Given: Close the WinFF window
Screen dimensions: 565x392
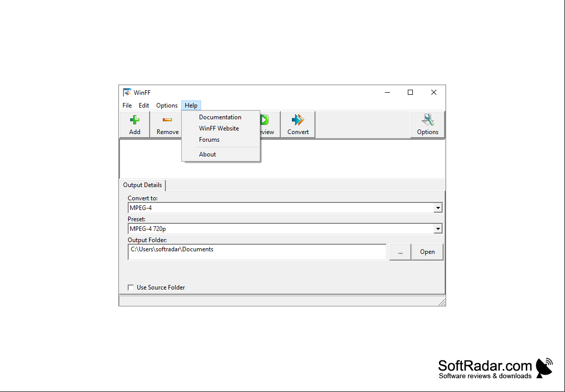Looking at the screenshot, I should click(433, 92).
